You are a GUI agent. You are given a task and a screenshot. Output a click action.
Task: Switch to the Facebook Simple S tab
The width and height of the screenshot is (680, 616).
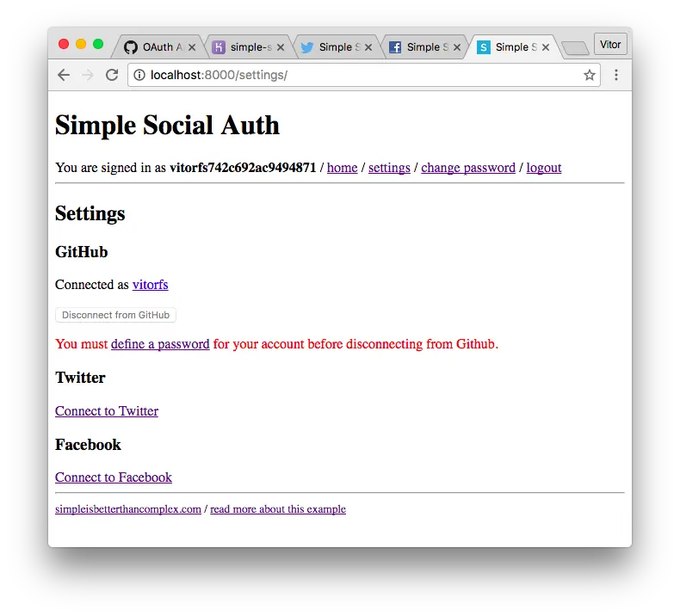[426, 46]
